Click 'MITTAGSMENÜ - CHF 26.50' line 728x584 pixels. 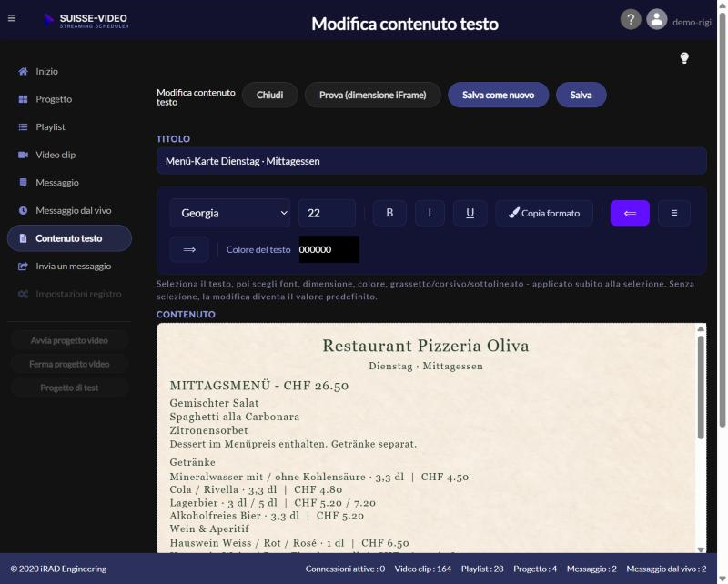[x=259, y=386]
